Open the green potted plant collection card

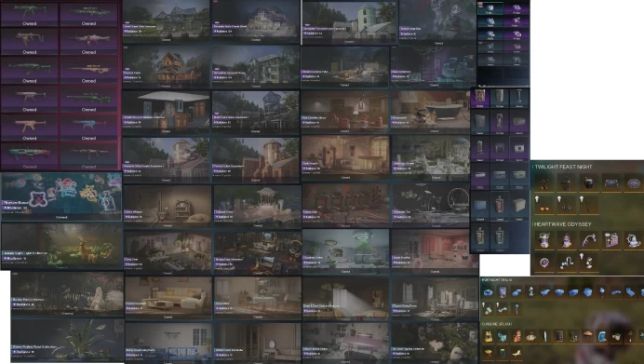67,340
